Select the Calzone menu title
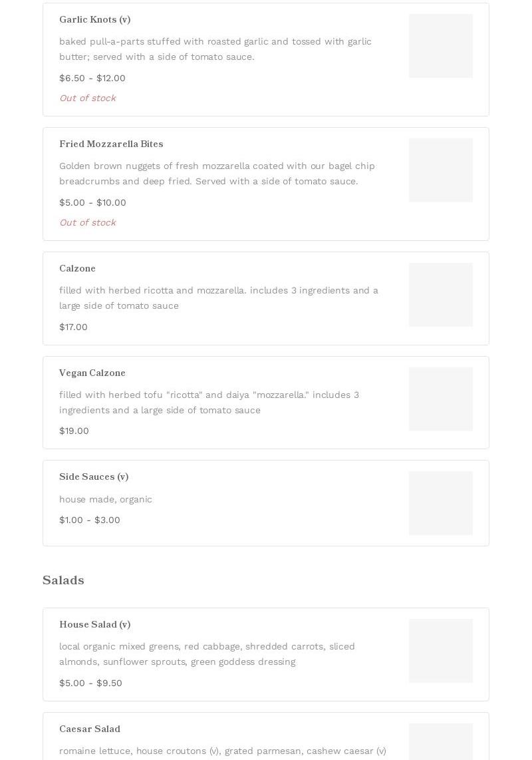The width and height of the screenshot is (532, 760). pos(77,268)
